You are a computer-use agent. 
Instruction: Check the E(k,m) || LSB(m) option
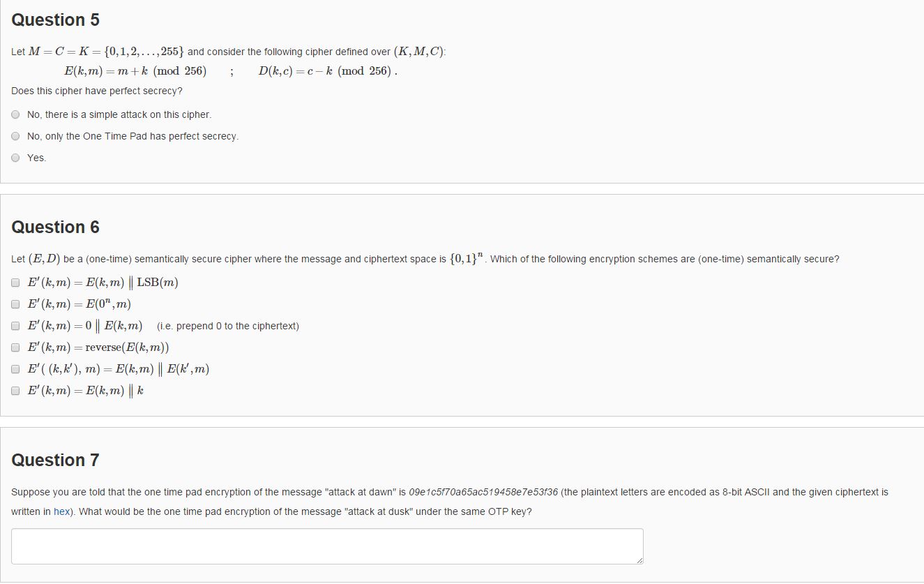point(15,283)
